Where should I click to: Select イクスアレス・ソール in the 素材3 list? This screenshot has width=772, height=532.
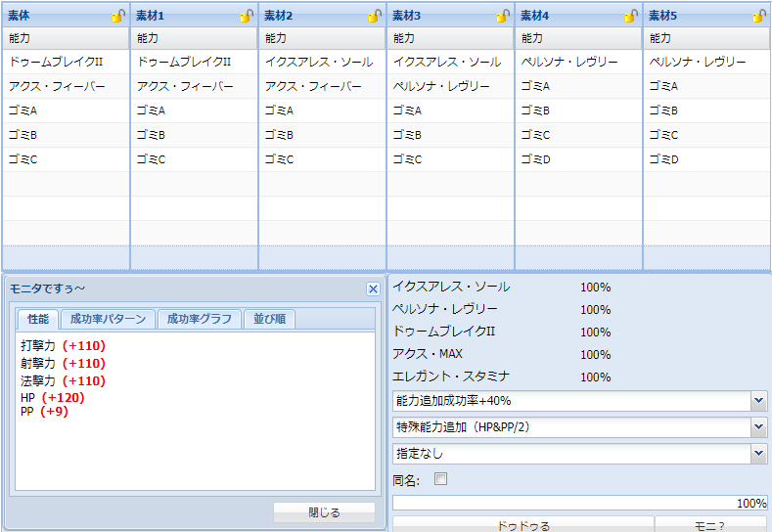click(x=450, y=62)
